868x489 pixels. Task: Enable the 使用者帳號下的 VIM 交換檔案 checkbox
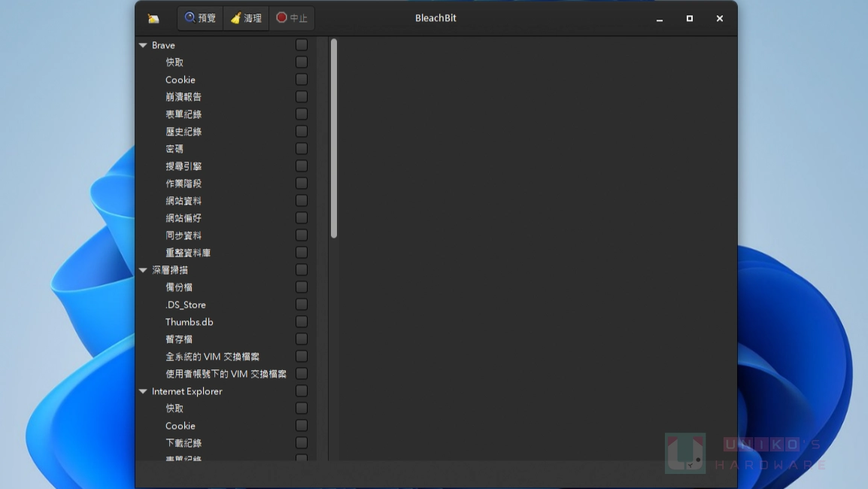pos(302,374)
